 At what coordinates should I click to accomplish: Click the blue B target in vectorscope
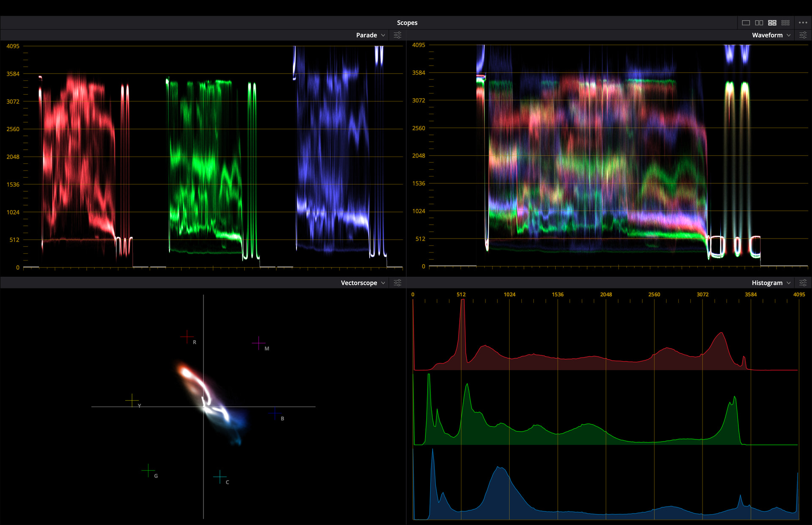[275, 413]
